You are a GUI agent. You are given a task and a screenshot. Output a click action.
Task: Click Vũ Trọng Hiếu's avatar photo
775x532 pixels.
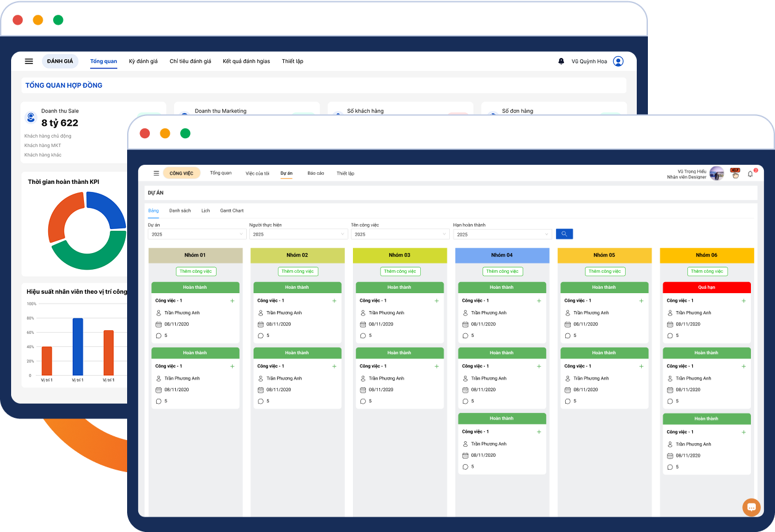click(716, 173)
